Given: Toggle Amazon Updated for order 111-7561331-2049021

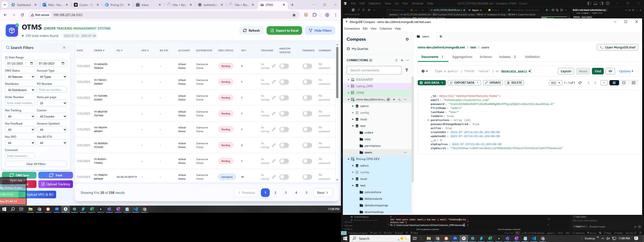Looking at the screenshot, I should coord(284,82).
